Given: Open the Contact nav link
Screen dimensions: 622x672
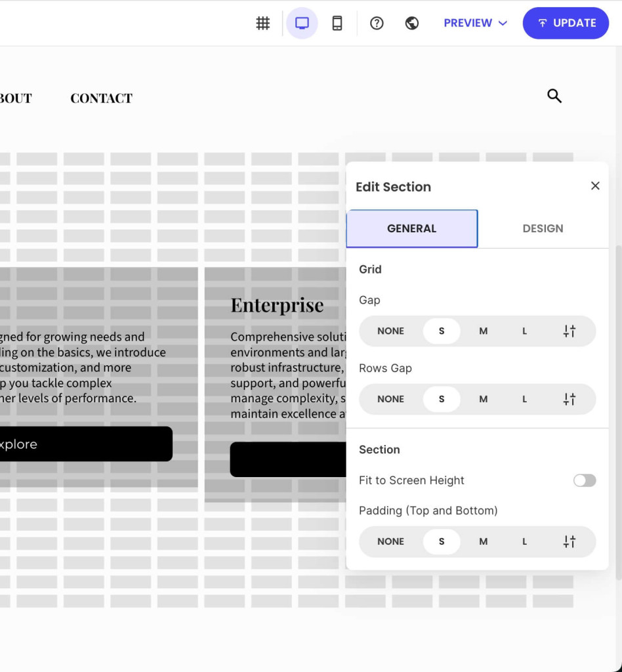Looking at the screenshot, I should click(102, 98).
